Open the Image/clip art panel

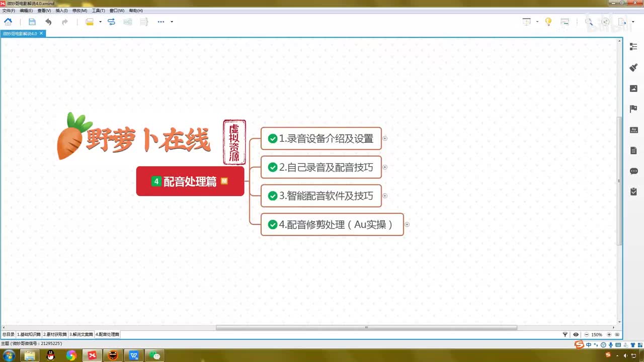[x=633, y=88]
